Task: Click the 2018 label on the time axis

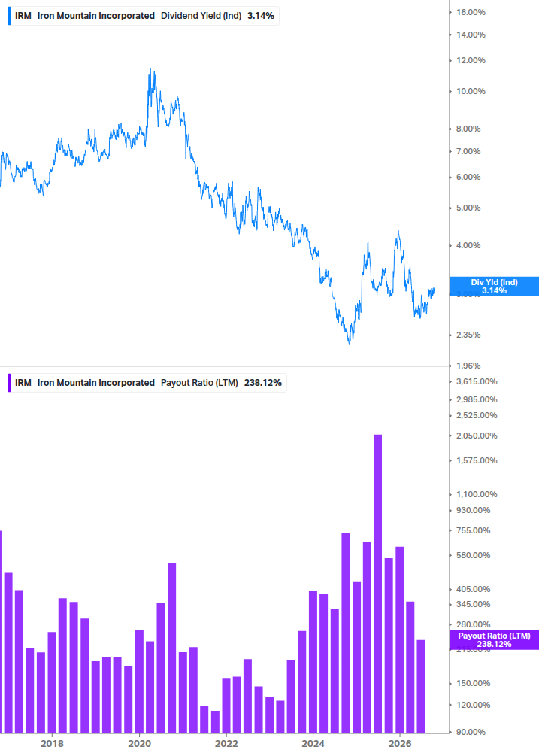Action: 52,743
